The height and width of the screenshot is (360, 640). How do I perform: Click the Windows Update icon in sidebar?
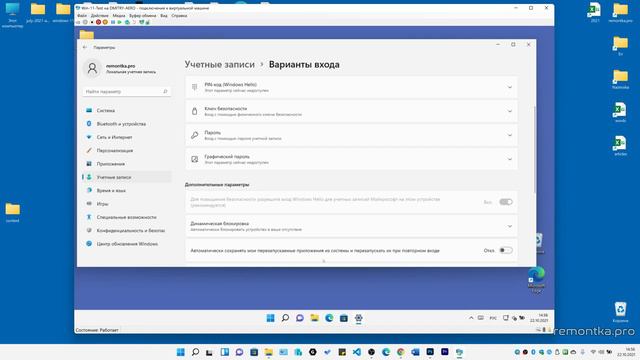pyautogui.click(x=89, y=244)
